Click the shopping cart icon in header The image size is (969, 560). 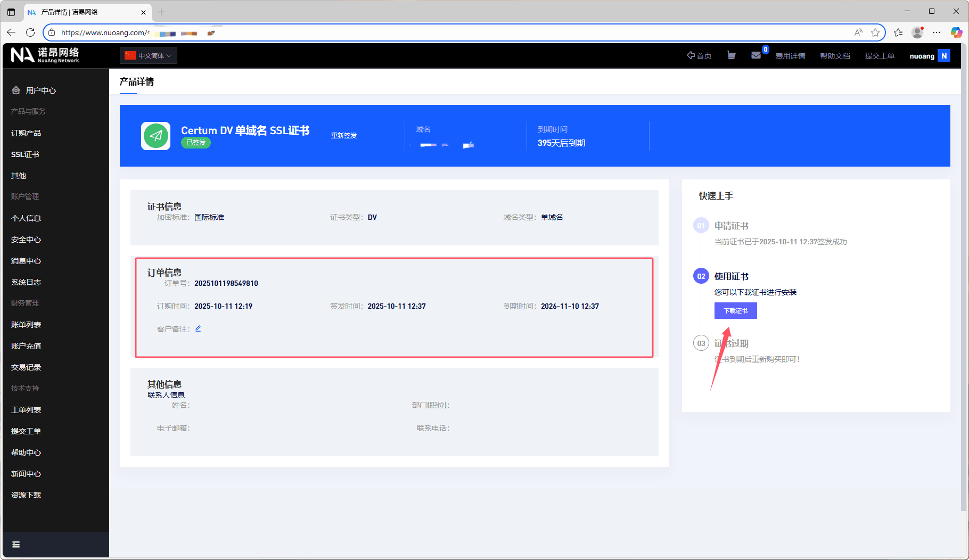pos(732,55)
